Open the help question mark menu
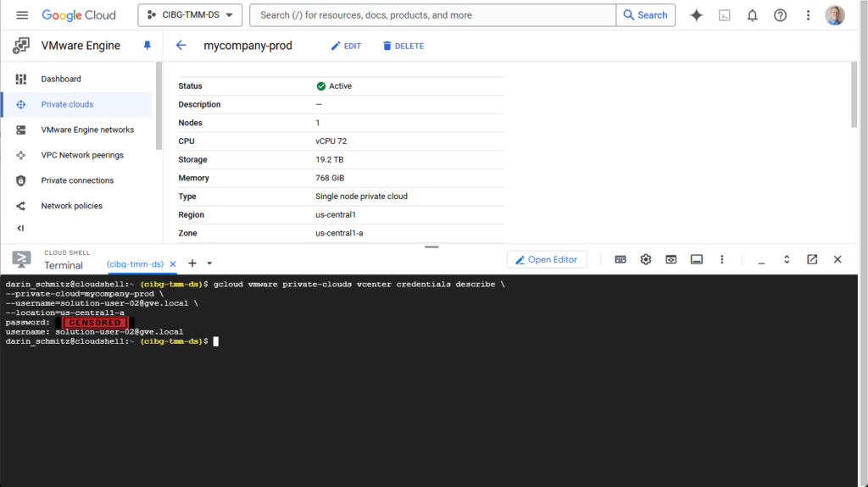The width and height of the screenshot is (868, 487). tap(780, 15)
